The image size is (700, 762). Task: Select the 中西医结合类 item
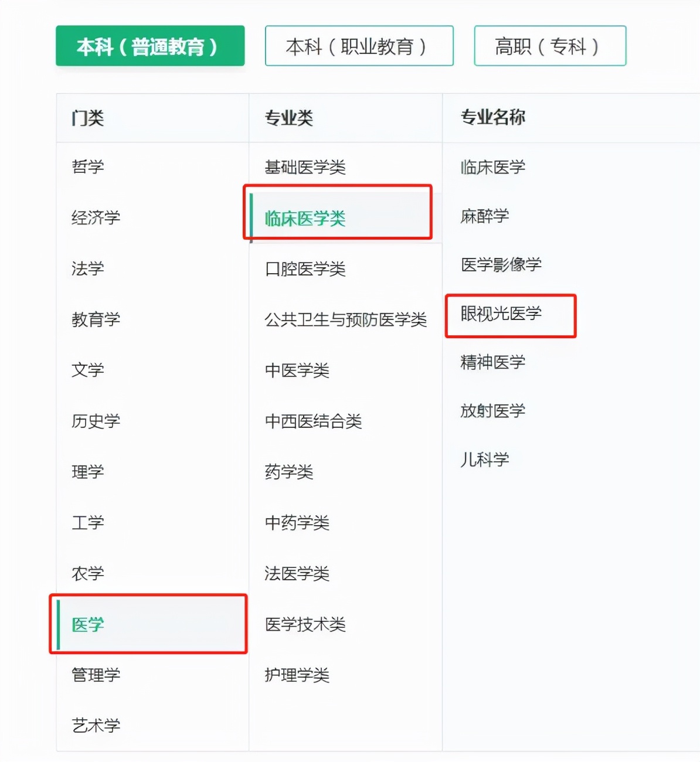(313, 421)
